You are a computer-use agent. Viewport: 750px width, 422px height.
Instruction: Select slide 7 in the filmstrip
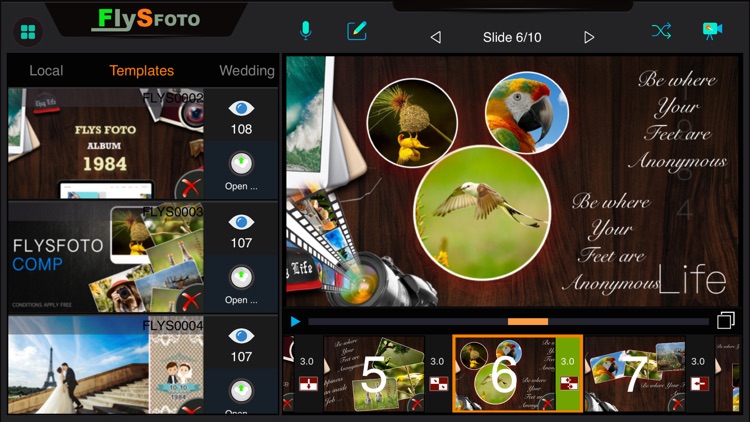[x=635, y=374]
